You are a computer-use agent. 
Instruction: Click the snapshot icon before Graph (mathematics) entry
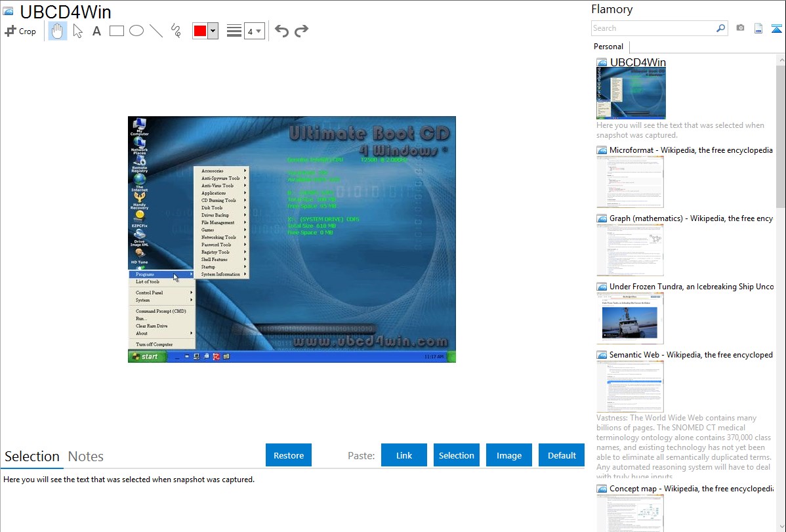(602, 218)
